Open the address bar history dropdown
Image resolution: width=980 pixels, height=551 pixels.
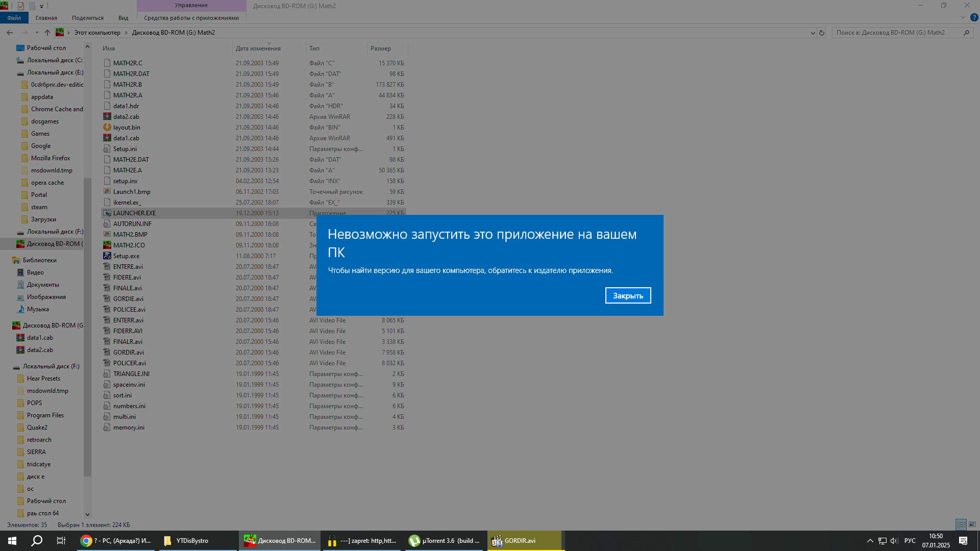click(x=813, y=33)
